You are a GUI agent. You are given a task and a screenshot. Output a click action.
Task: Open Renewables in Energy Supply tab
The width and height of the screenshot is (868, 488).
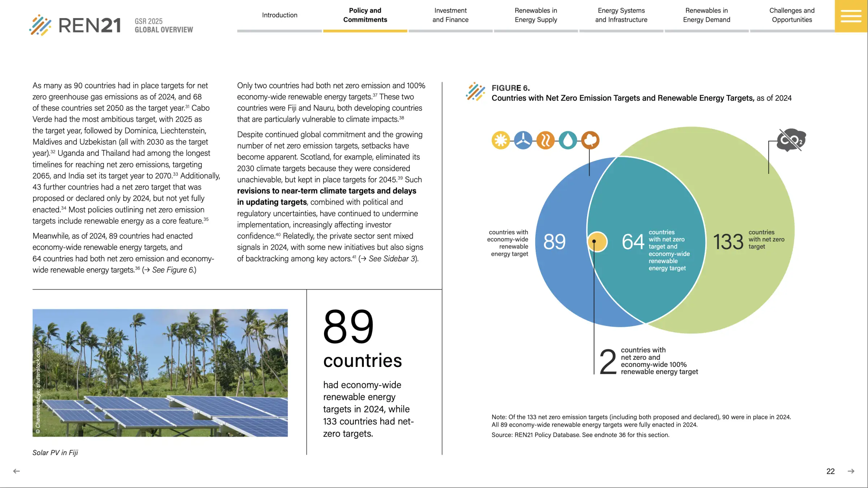coord(536,15)
